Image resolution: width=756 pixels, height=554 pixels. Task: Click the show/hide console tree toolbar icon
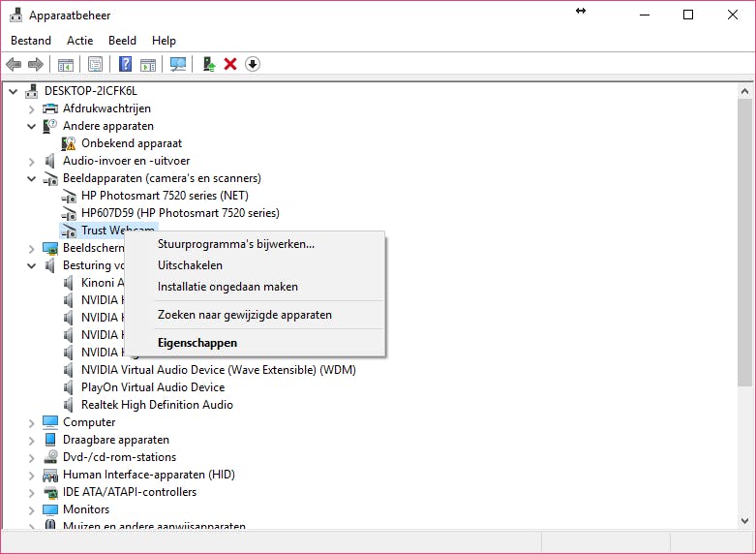66,64
